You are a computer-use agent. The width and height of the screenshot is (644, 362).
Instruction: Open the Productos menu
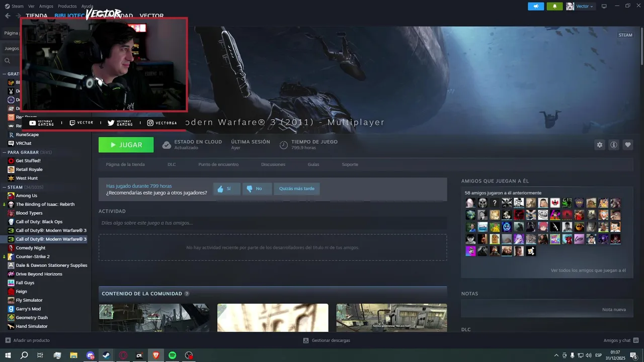tap(67, 6)
